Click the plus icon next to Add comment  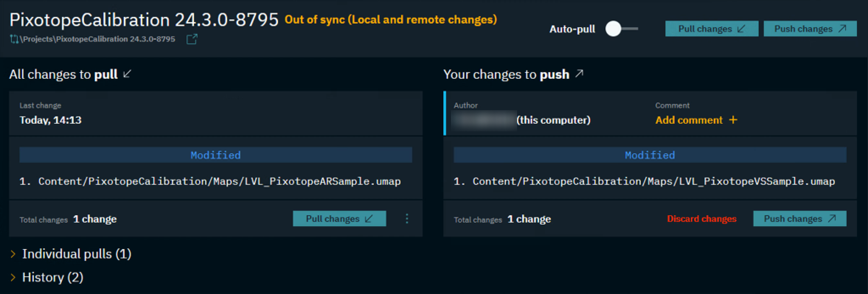pyautogui.click(x=733, y=120)
